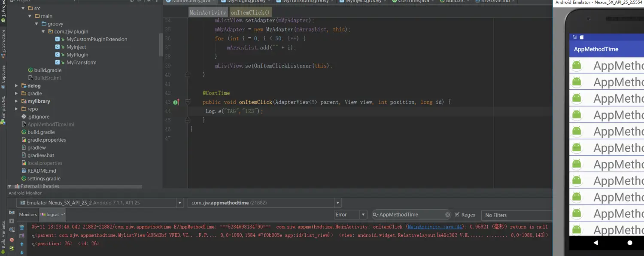The width and height of the screenshot is (644, 256).
Task: Click AppMethodTime title in emulator app bar
Action: pyautogui.click(x=596, y=49)
